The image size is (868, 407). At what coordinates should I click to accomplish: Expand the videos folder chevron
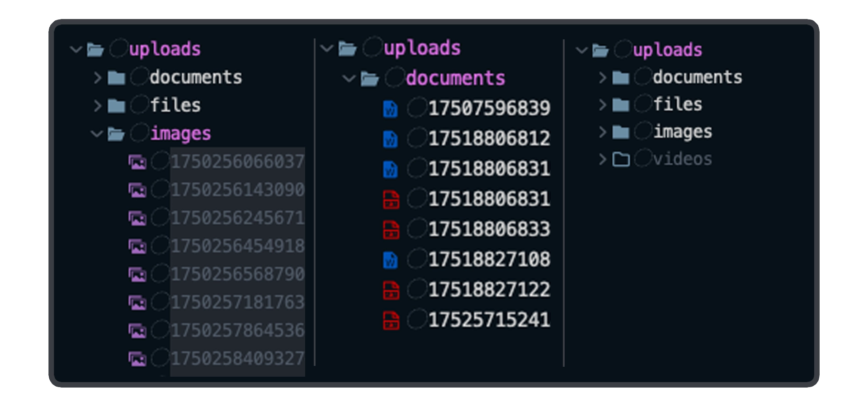[x=602, y=159]
